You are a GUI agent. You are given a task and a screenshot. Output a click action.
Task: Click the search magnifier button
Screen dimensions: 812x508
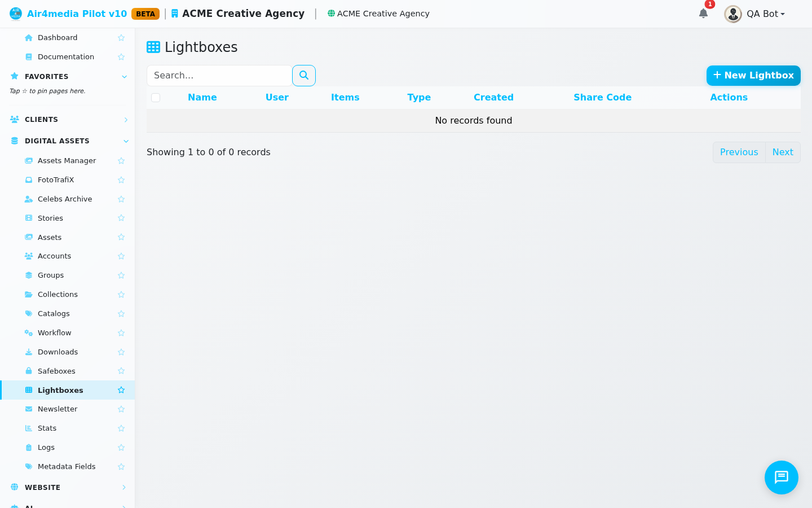(x=304, y=76)
